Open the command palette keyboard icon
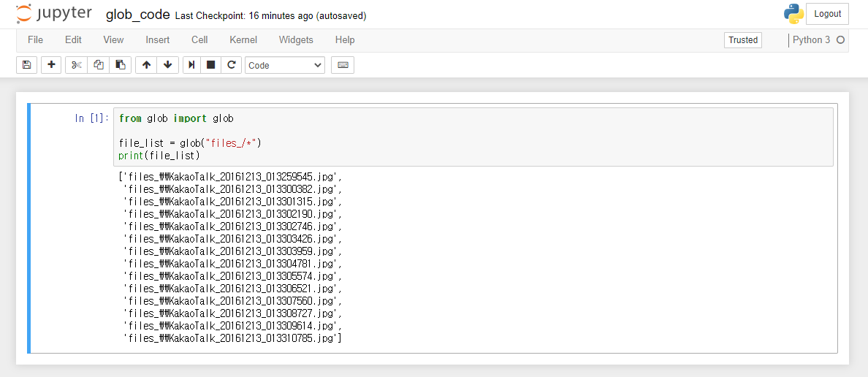The height and width of the screenshot is (377, 868). [343, 65]
